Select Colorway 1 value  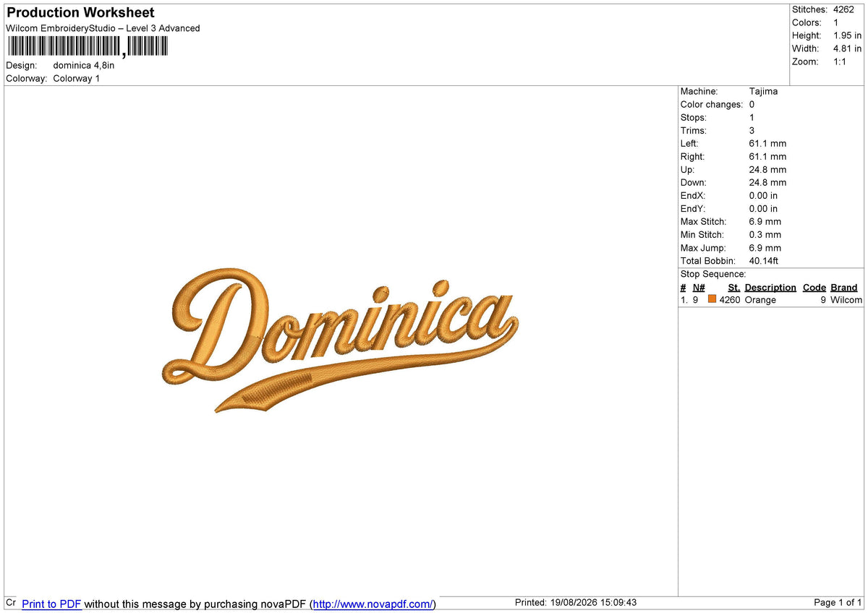(x=77, y=78)
